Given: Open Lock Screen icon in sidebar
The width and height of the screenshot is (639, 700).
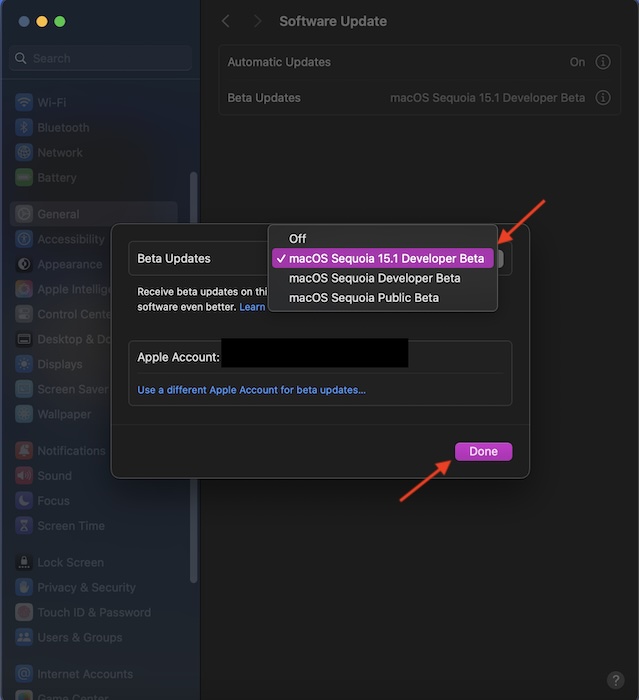Looking at the screenshot, I should coord(24,562).
